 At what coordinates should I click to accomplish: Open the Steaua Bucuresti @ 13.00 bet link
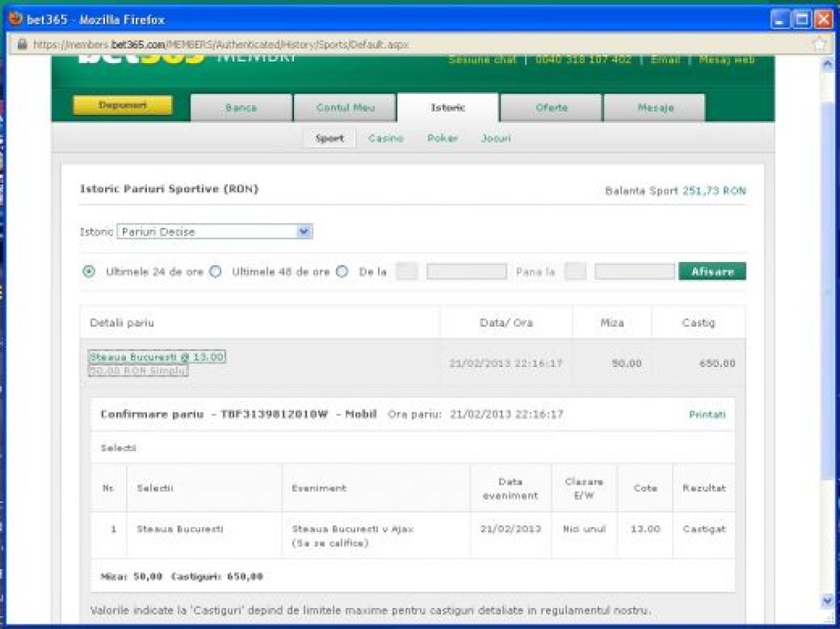pos(157,357)
